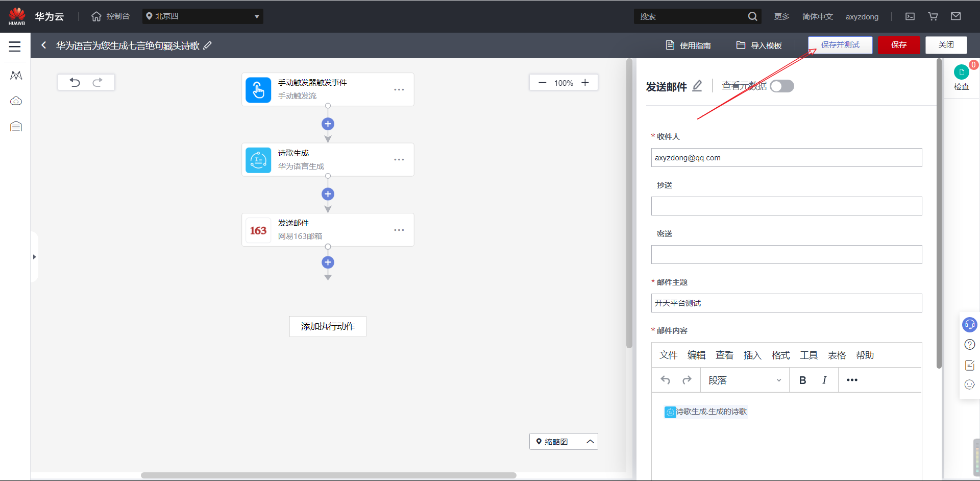
Task: Open the editor 插入 menu
Action: pos(752,355)
